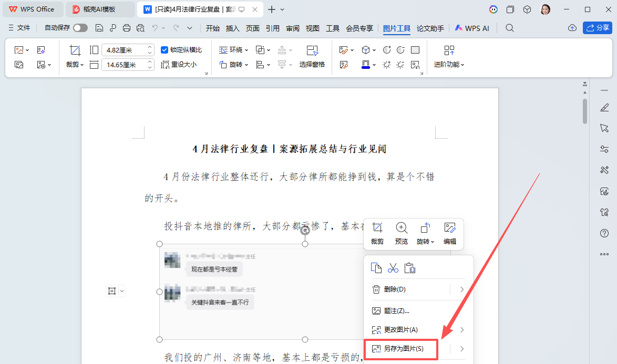617x364 pixels.
Task: Click the cloud upload icon
Action: tap(572, 28)
